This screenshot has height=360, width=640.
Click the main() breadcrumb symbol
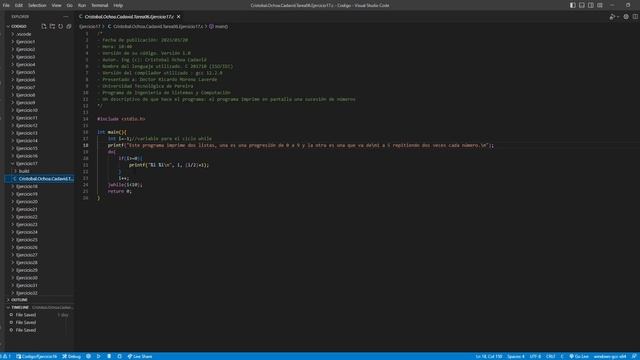coord(219,27)
